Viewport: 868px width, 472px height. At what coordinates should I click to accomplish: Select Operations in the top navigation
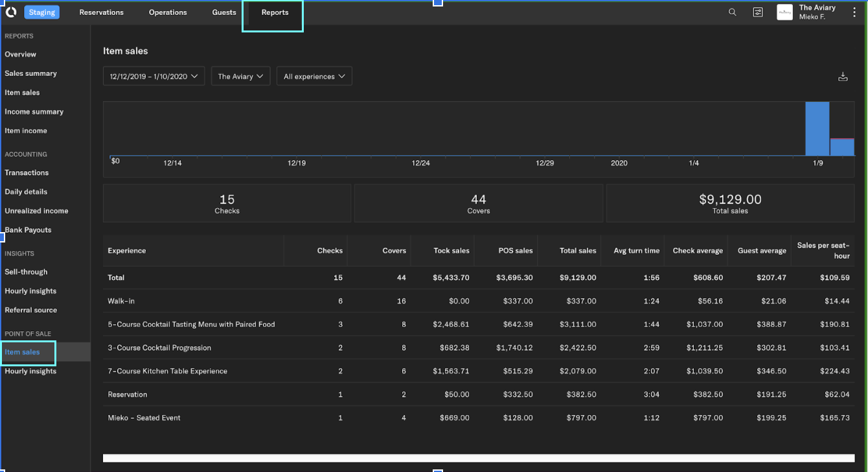[167, 12]
